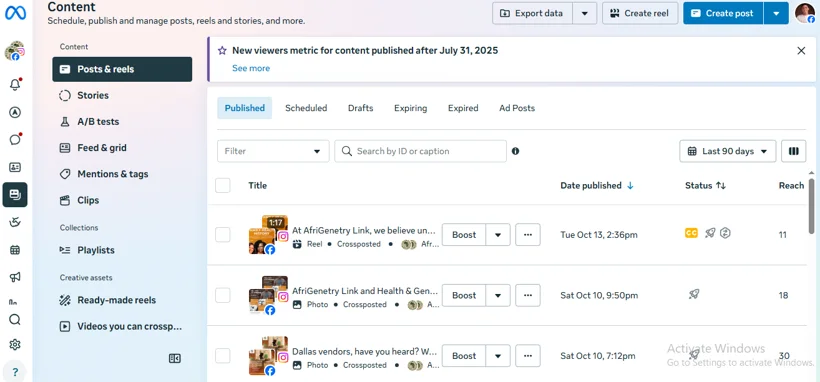This screenshot has height=382, width=820.
Task: Open Feed & grid in the sidebar
Action: [x=122, y=148]
